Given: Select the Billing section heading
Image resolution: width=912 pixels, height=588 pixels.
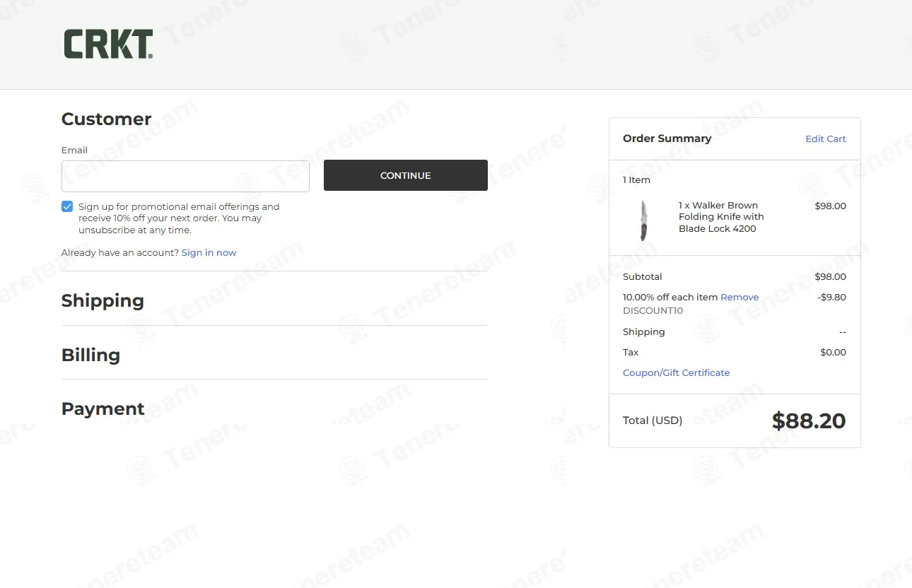Looking at the screenshot, I should [90, 355].
